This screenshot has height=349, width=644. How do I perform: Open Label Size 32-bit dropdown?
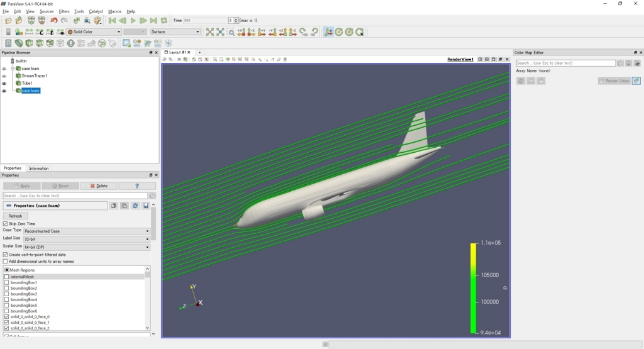(x=87, y=239)
